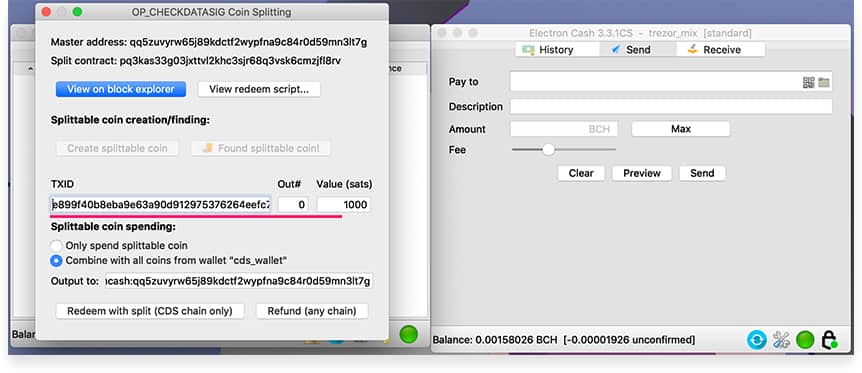Viewport: 862px width, 373px height.
Task: Click the folder icon in Pay to field
Action: coord(824,83)
